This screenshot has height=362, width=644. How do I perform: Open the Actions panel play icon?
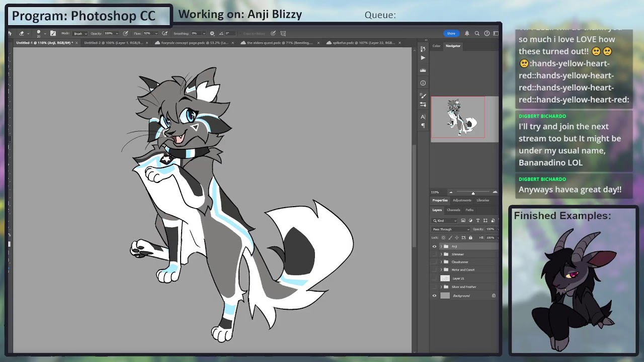423,58
